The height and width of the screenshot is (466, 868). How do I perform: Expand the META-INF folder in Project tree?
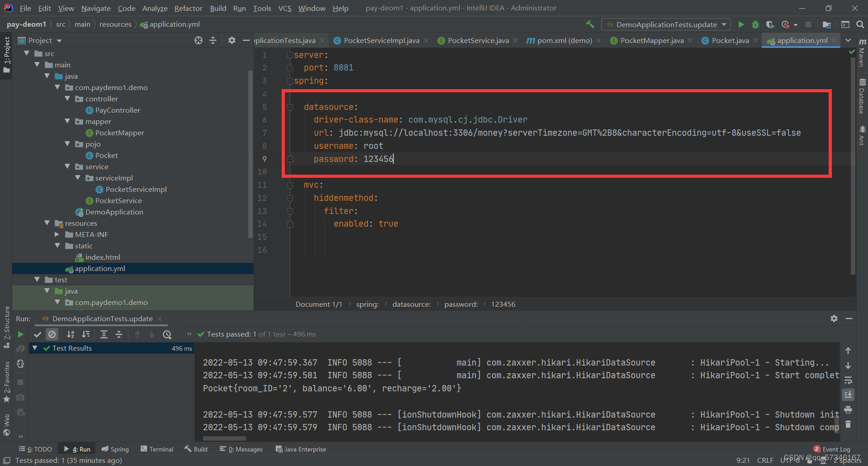click(x=57, y=234)
